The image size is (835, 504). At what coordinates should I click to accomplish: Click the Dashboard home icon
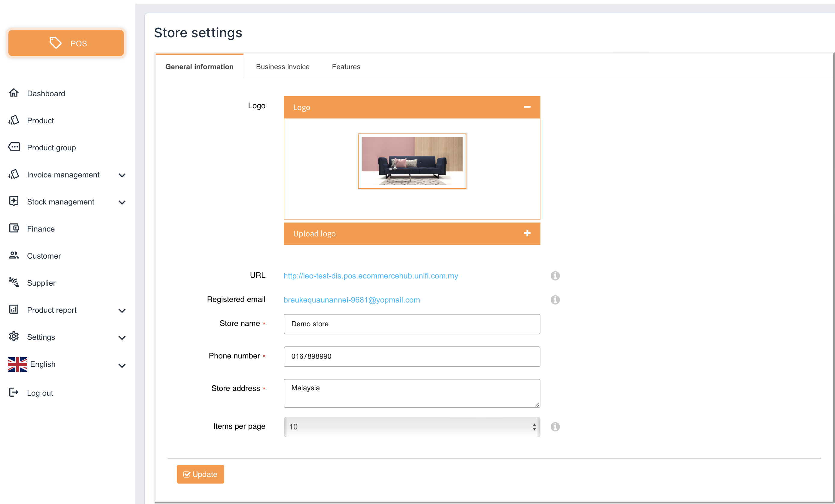14,93
